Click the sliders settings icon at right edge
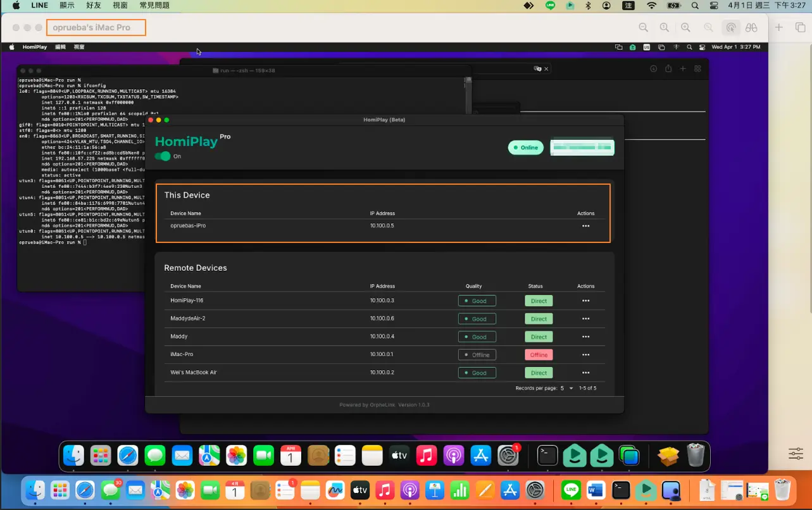 [796, 454]
